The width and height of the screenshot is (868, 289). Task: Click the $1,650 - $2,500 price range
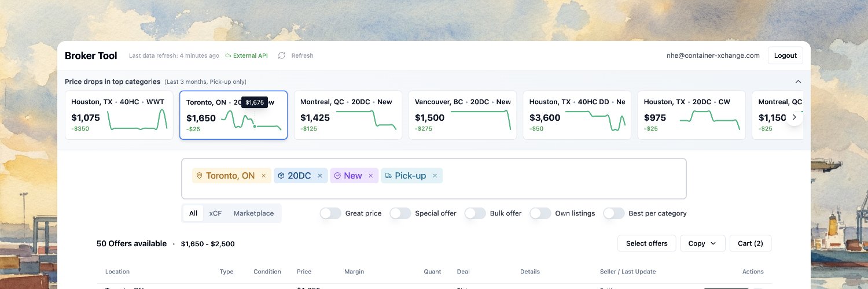tap(208, 244)
